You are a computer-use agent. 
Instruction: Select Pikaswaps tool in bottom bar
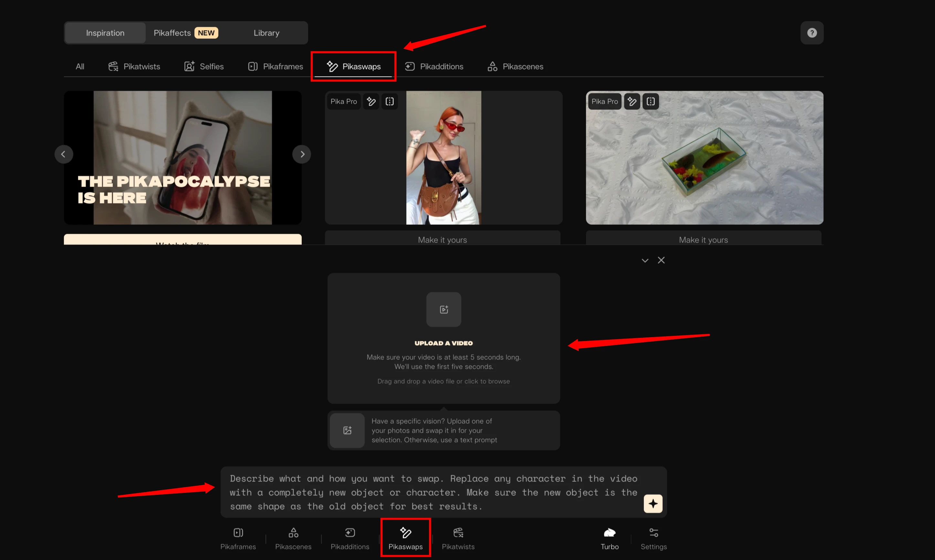pyautogui.click(x=405, y=538)
